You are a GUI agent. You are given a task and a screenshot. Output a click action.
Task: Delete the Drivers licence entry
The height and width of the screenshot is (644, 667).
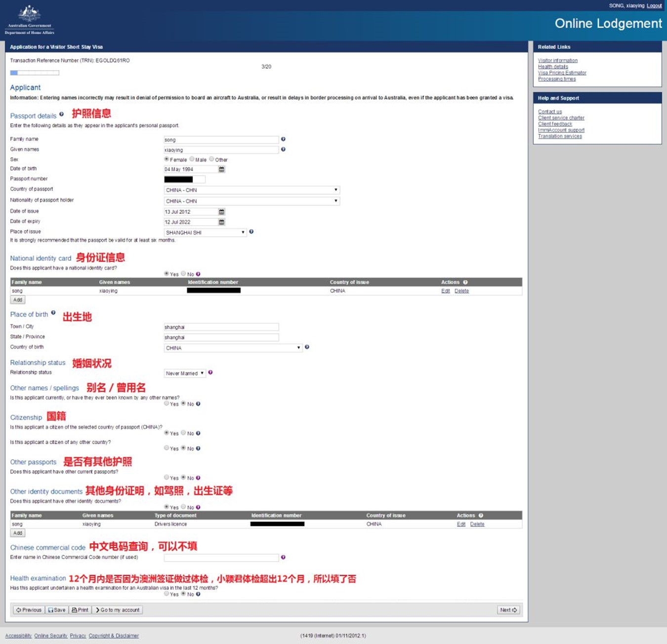[477, 524]
